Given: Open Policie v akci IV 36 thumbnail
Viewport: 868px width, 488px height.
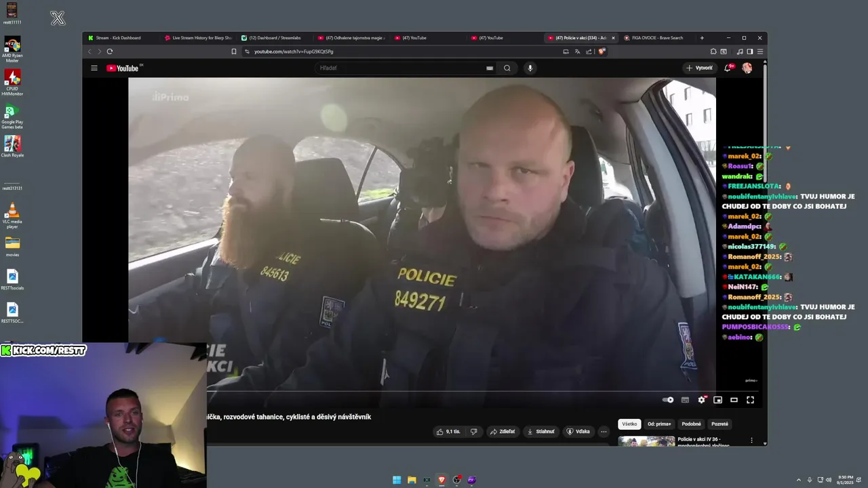Looking at the screenshot, I should pos(646,441).
